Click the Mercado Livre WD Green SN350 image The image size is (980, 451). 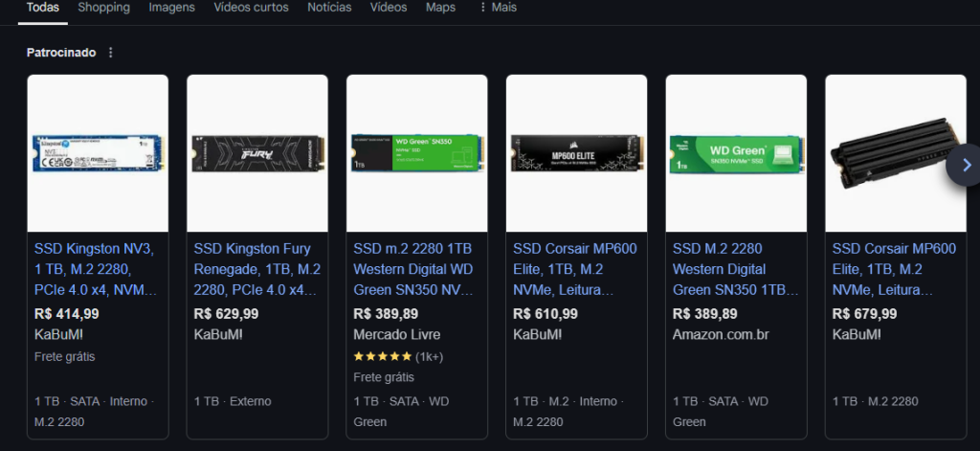tap(417, 153)
